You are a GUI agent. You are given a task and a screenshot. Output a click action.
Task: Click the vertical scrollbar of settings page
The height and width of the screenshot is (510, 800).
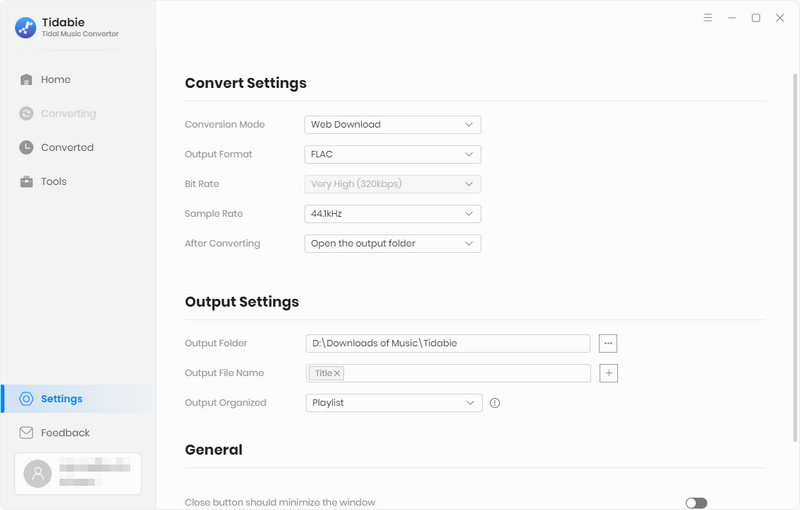point(795,258)
